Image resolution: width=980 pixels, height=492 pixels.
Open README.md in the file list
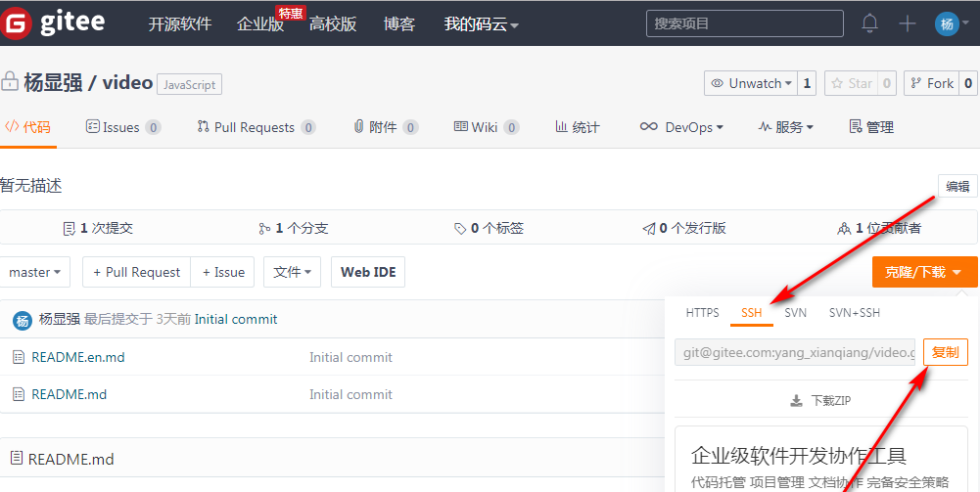click(x=70, y=394)
